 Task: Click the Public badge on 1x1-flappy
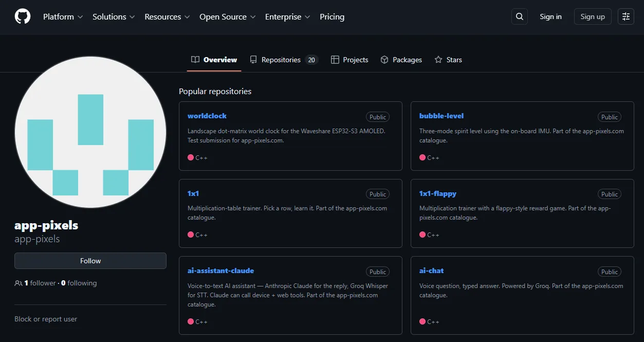point(610,194)
